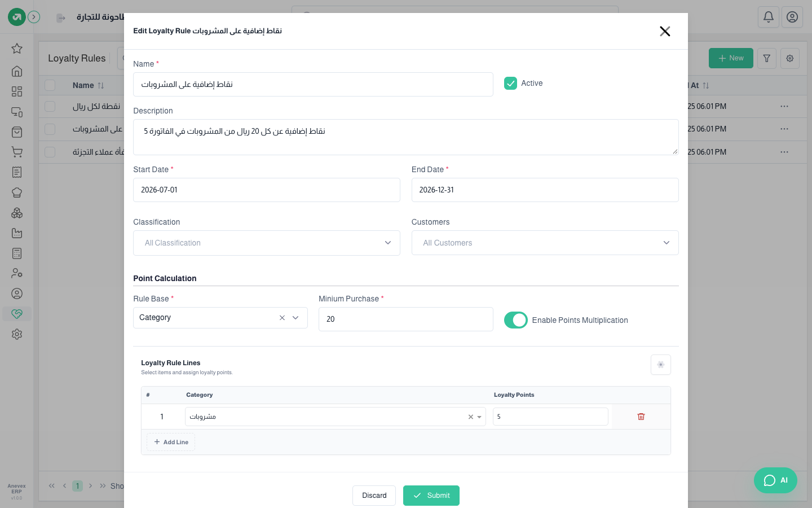Clear the Category rule base selection

coord(282,318)
